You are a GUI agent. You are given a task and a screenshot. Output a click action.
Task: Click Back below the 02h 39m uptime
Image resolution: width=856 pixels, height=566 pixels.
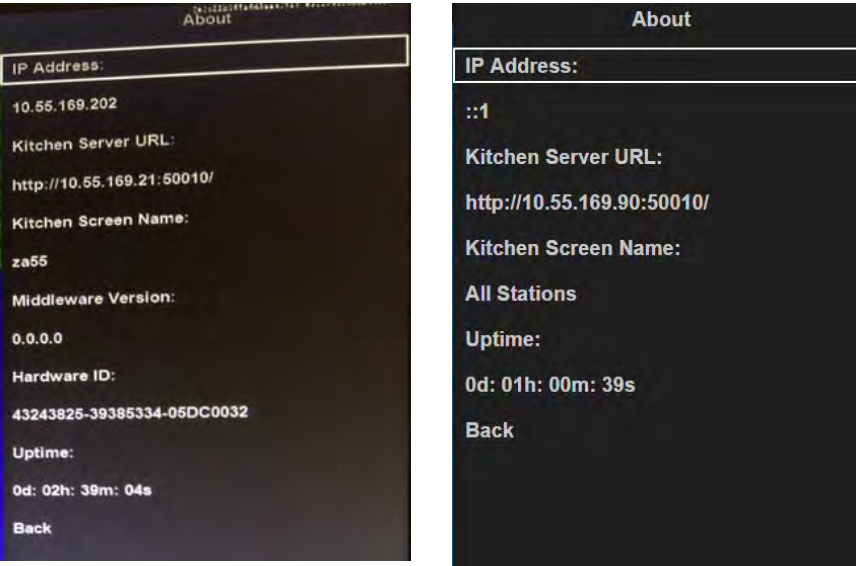(x=32, y=528)
